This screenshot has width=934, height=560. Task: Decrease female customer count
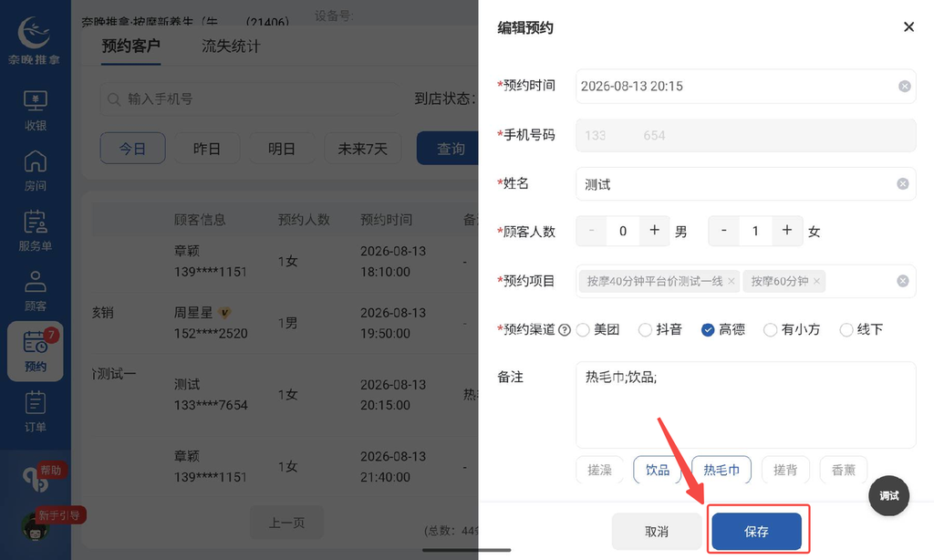723,231
